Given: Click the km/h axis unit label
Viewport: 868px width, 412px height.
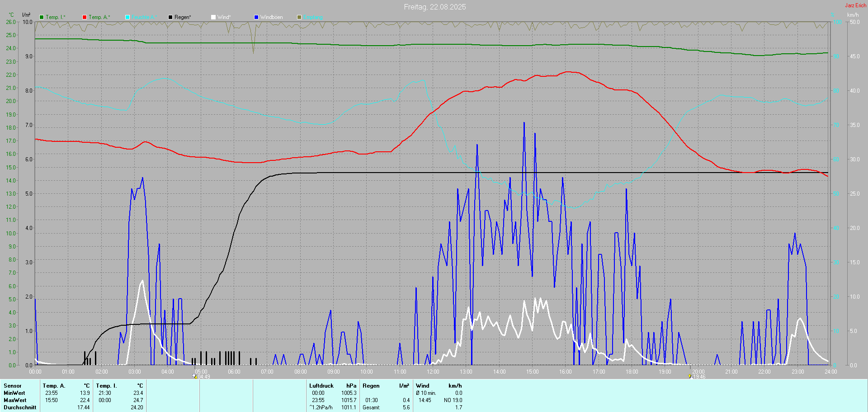Looking at the screenshot, I should 853,15.
